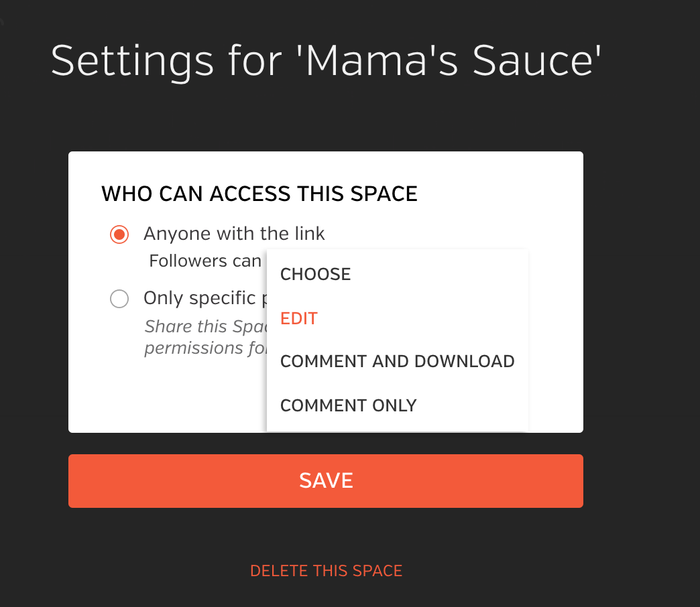Image resolution: width=700 pixels, height=607 pixels.
Task: Click the DELETE THIS SPACE link
Action: [326, 571]
